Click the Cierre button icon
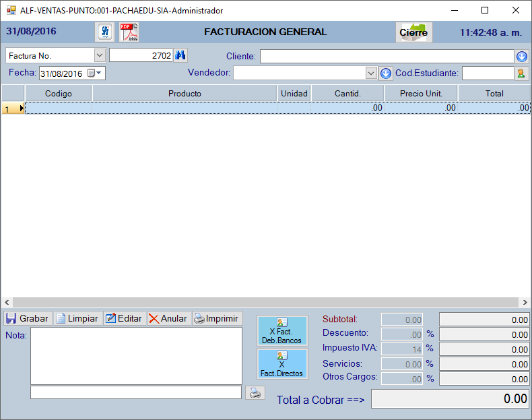Viewport: 532px width, 420px height. [413, 32]
